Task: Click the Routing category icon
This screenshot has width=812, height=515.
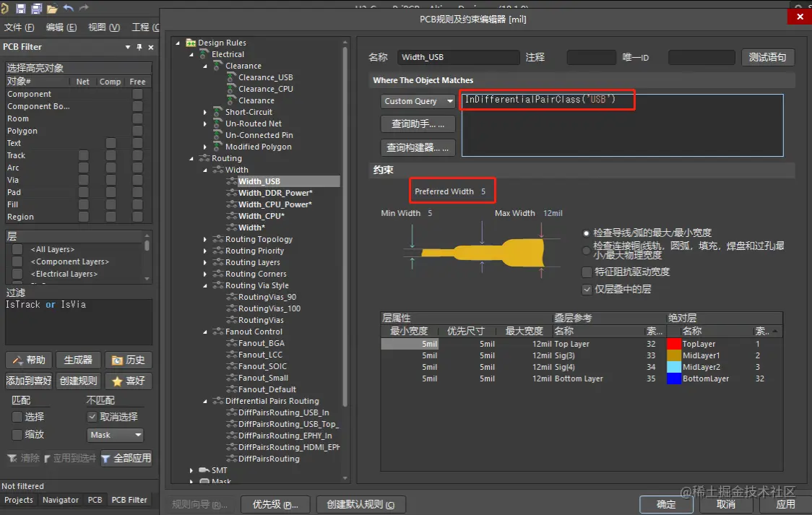Action: click(x=204, y=158)
